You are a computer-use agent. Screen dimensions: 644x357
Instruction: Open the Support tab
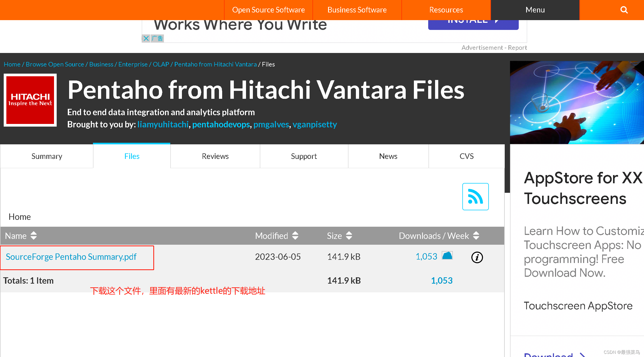(304, 156)
